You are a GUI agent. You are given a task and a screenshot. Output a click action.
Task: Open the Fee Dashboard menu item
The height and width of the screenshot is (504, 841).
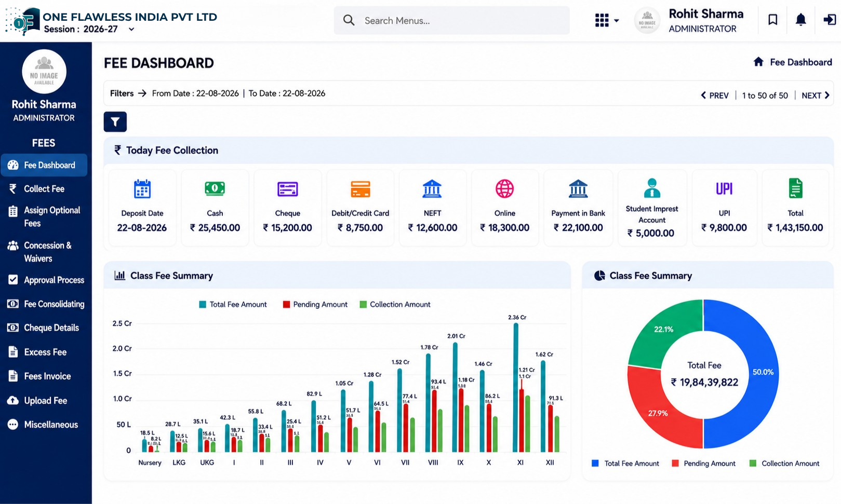click(x=44, y=165)
